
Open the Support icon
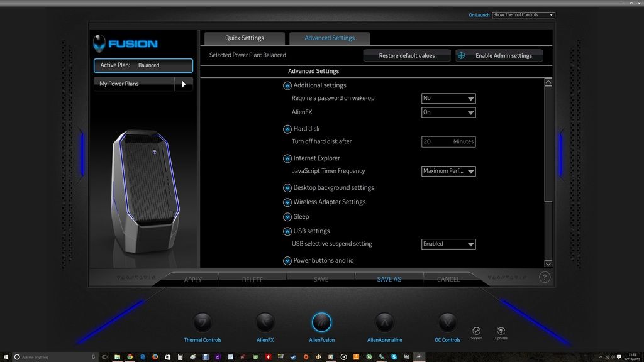pyautogui.click(x=477, y=331)
